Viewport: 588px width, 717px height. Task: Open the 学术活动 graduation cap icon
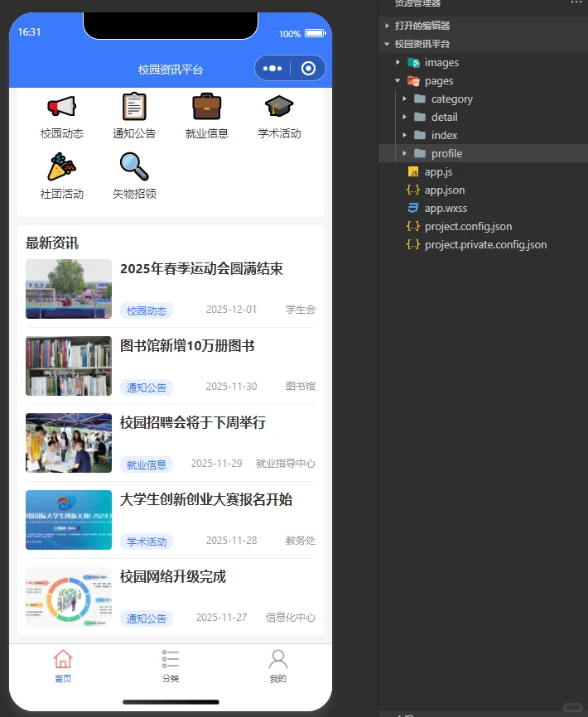[x=279, y=106]
